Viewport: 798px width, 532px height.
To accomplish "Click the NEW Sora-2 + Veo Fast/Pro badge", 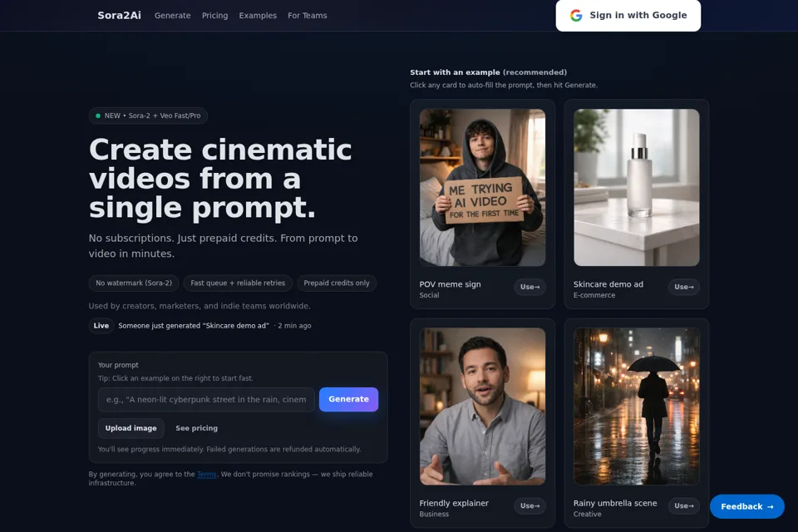I will pos(148,116).
